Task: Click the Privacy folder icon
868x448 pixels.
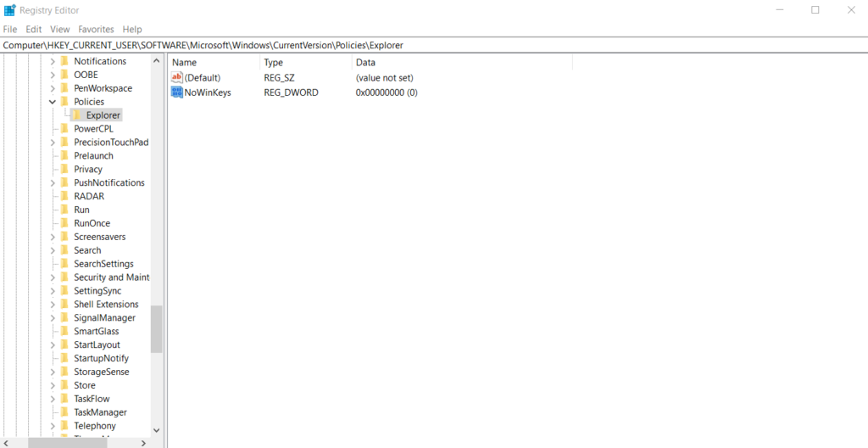Action: point(64,169)
